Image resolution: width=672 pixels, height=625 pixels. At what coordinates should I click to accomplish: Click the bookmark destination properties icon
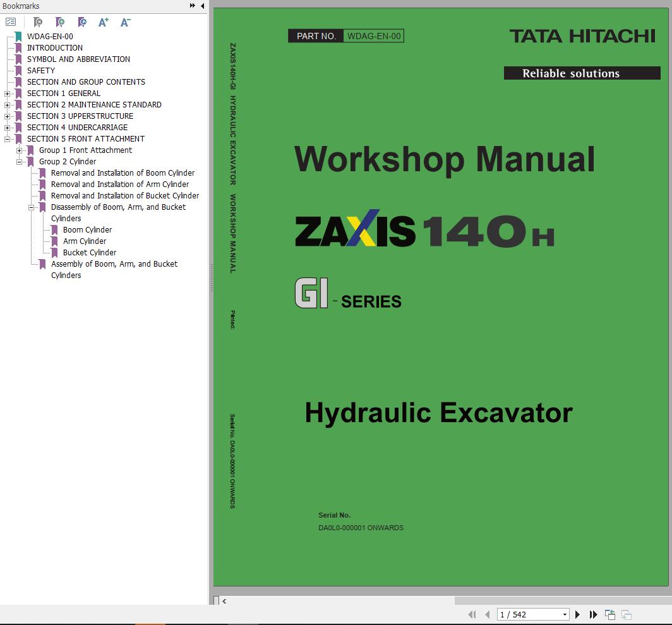(82, 22)
